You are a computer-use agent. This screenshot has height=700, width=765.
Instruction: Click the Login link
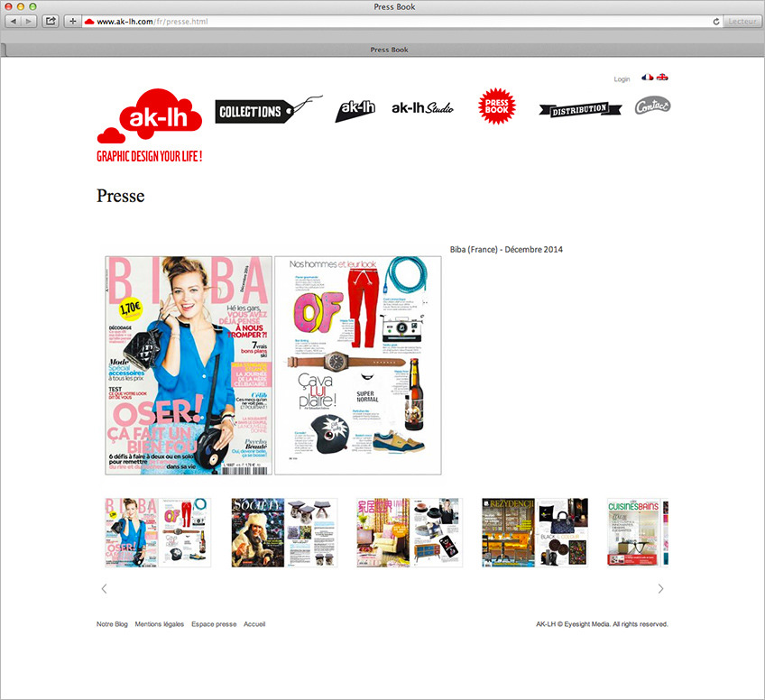tap(622, 79)
